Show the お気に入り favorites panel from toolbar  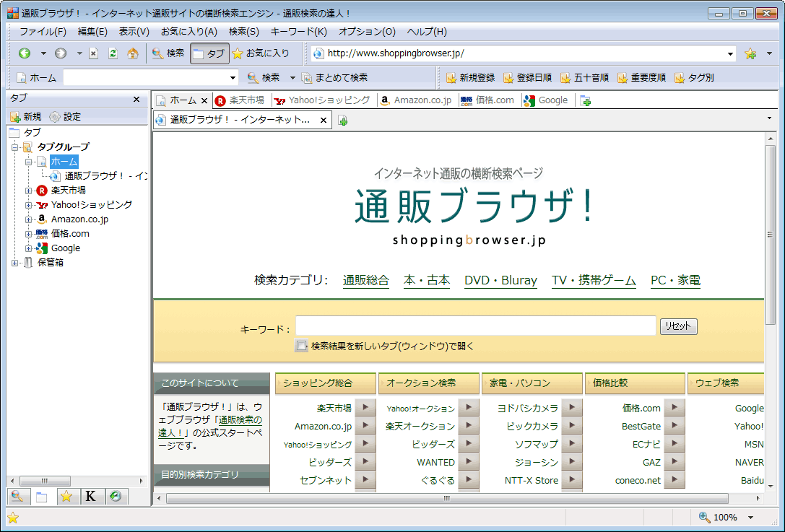(x=261, y=53)
